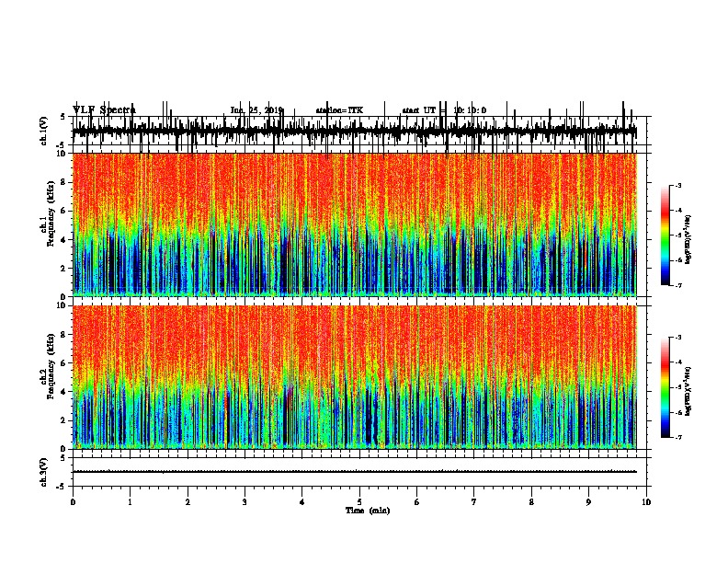Click the '-3' label on ch.2 colorbar
Image resolution: width=728 pixels, height=563 pixels.
point(678,338)
